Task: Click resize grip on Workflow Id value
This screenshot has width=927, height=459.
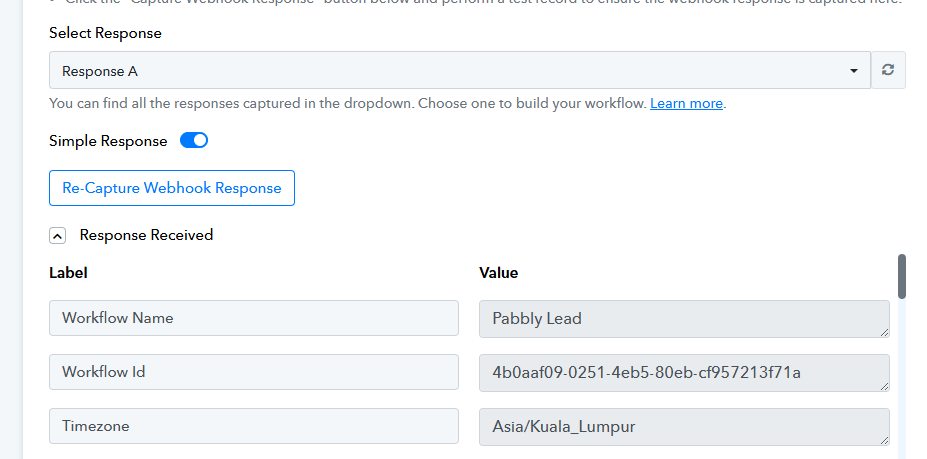Action: (x=884, y=385)
